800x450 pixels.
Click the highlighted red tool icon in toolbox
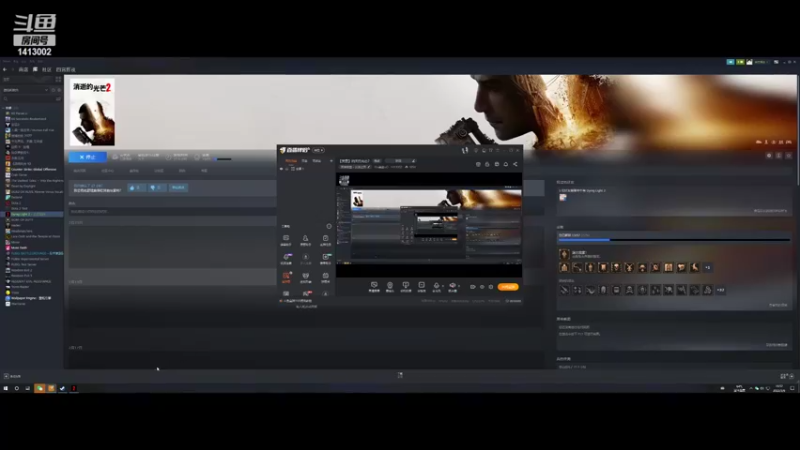coord(286,277)
